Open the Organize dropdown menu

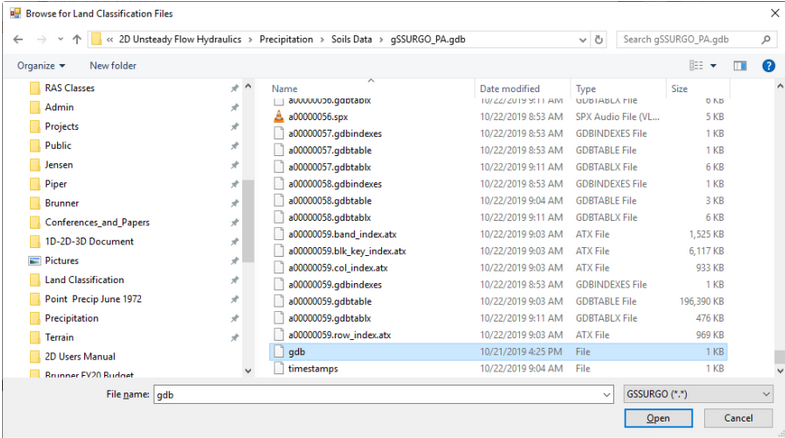pyautogui.click(x=41, y=66)
